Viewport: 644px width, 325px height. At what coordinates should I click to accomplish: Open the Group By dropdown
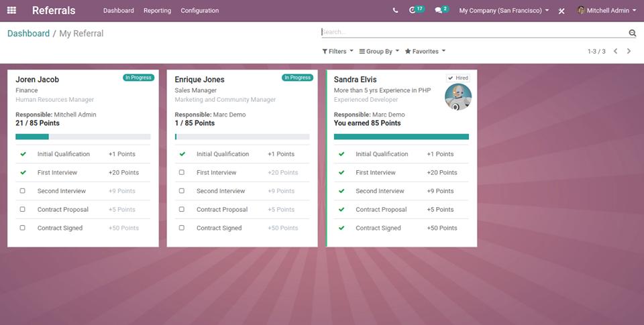[379, 52]
